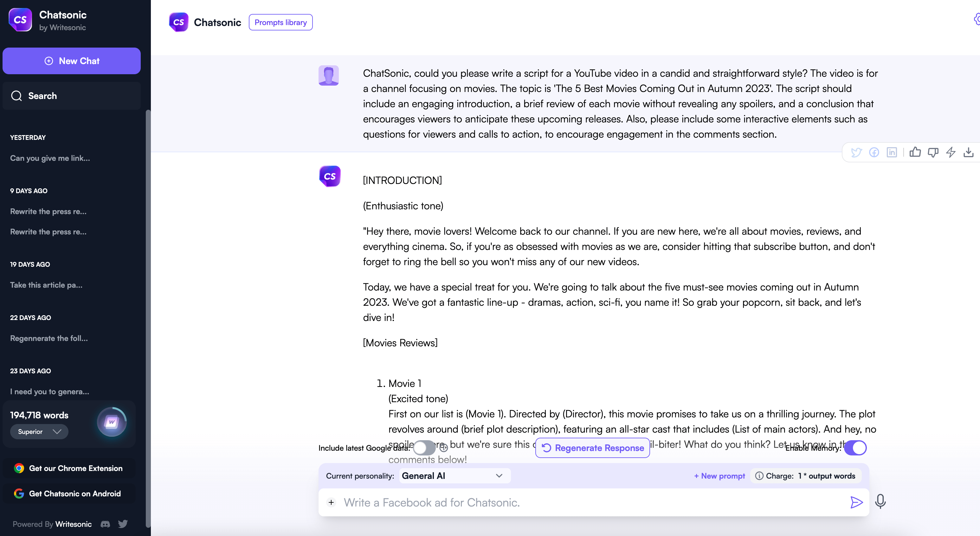Click Regenerate Response button

[592, 448]
